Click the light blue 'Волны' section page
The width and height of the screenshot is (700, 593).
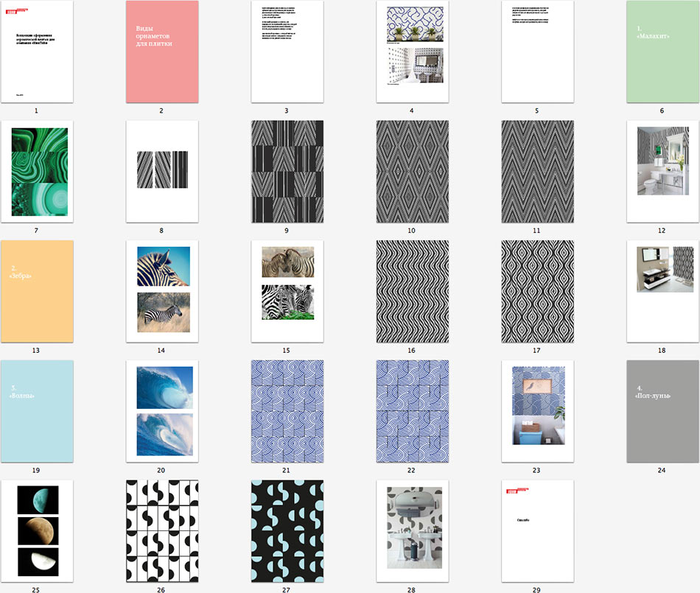coord(36,411)
